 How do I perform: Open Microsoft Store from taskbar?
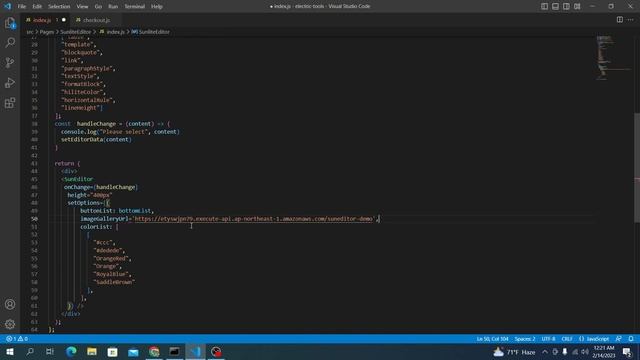(x=112, y=352)
